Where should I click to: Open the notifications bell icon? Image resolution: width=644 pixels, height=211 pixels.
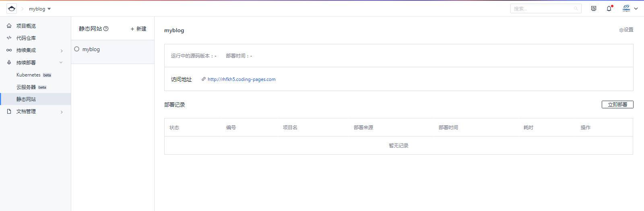(x=609, y=8)
